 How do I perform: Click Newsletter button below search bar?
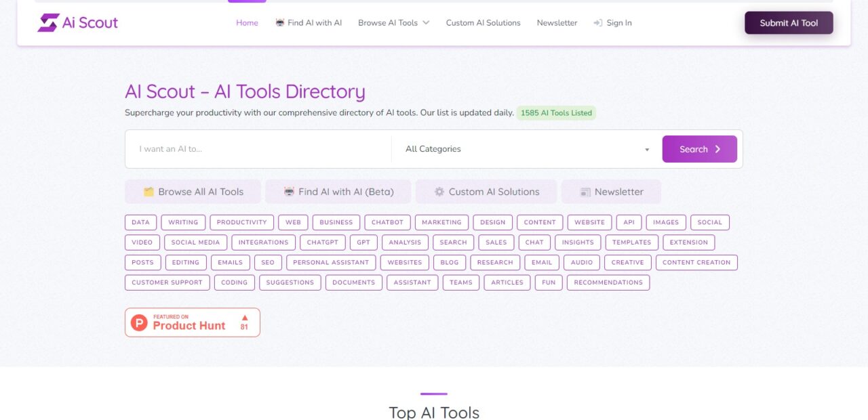[611, 192]
